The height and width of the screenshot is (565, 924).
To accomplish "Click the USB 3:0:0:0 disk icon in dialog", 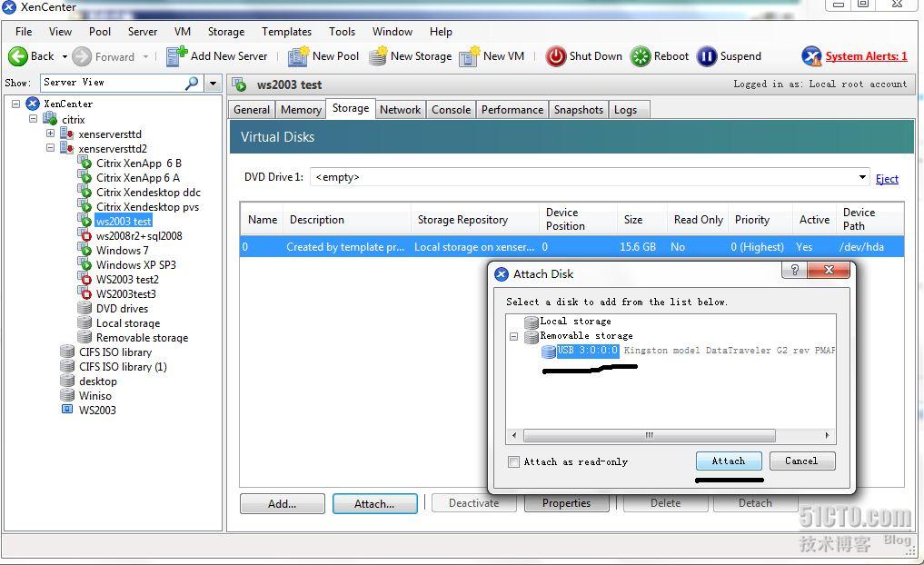I will pyautogui.click(x=549, y=352).
